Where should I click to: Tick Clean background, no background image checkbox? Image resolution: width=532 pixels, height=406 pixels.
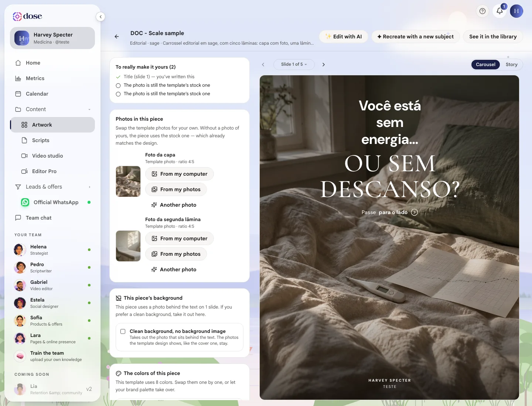(123, 331)
